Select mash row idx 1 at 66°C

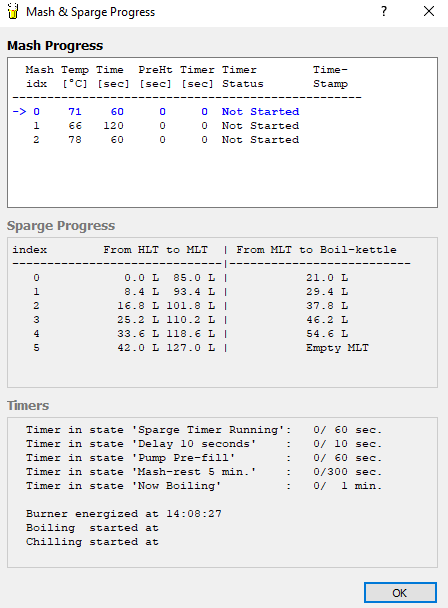166,126
